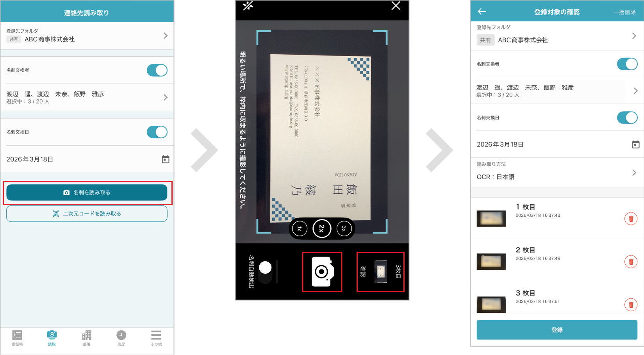Delete the 1枚目 scanned card
Viewport: 644px width, 355px height.
click(630, 219)
